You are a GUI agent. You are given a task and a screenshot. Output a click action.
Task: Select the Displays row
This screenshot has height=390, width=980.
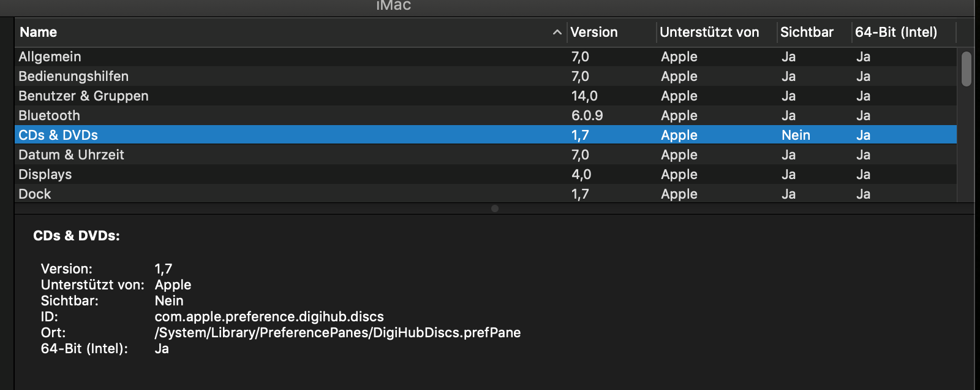(45, 175)
